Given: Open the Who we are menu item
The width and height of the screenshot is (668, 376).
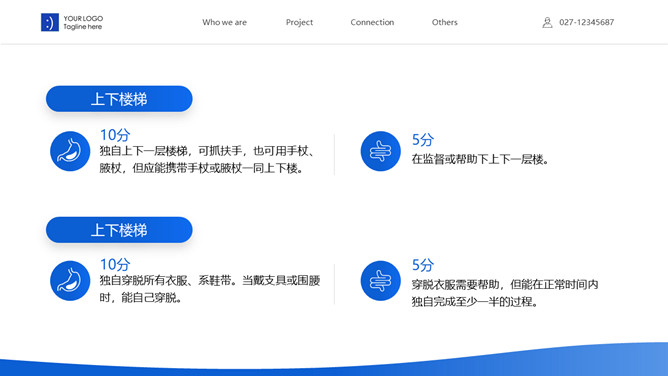Looking at the screenshot, I should pos(225,22).
